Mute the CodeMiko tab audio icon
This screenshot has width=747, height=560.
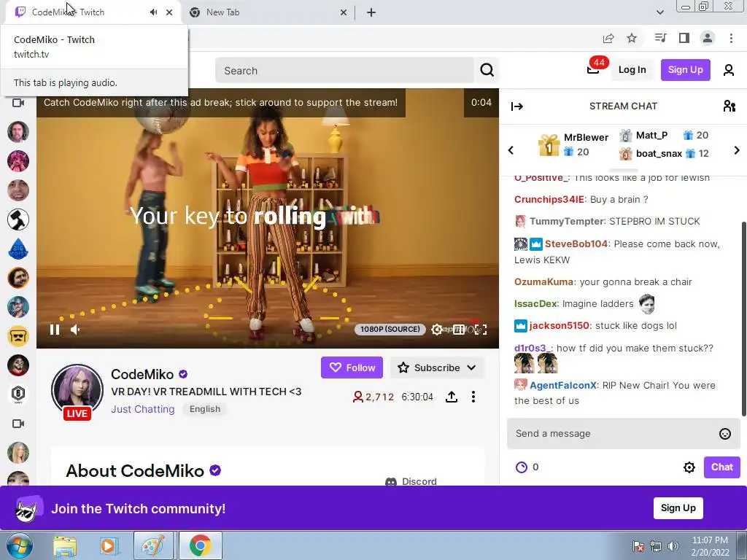pyautogui.click(x=153, y=12)
